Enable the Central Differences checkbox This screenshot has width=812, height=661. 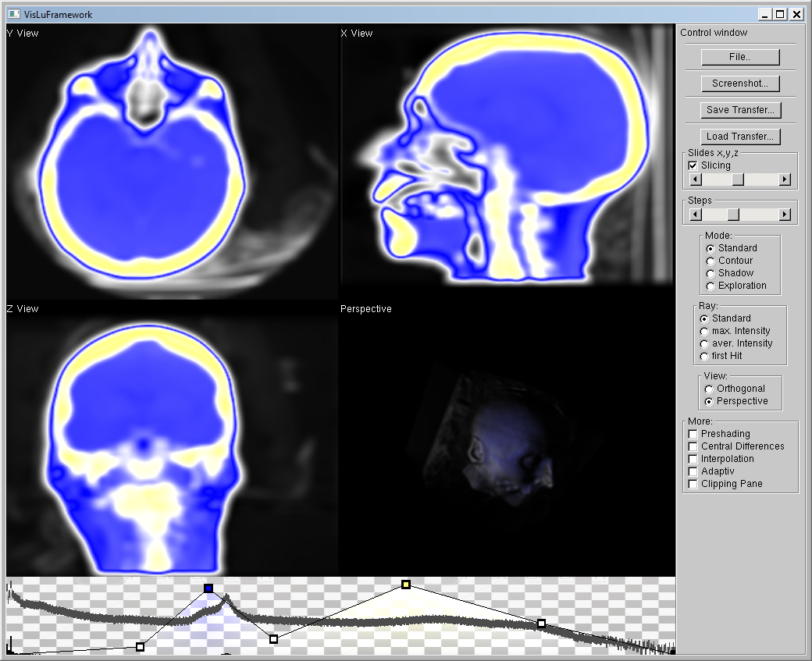693,446
